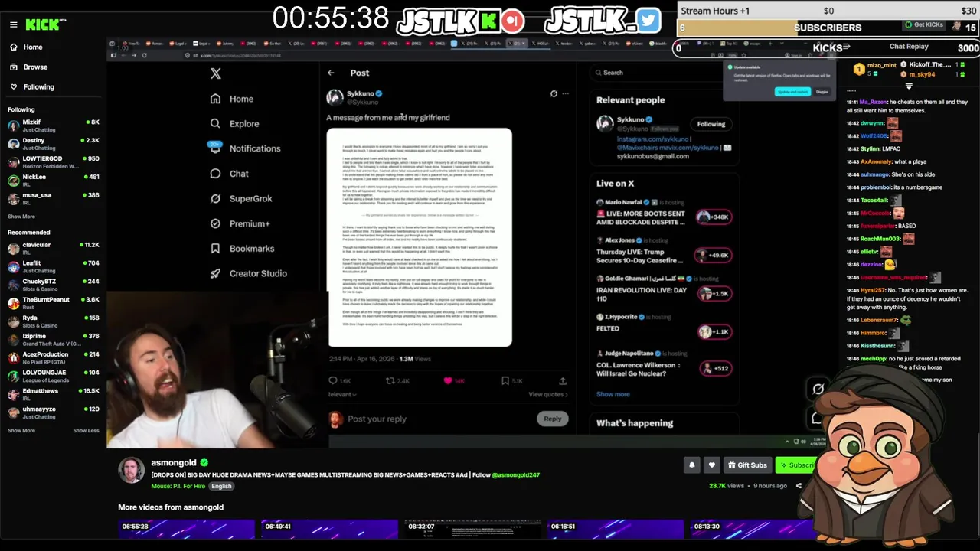Click the X logo in streamed page
Viewport: 980px width, 551px height.
point(216,73)
